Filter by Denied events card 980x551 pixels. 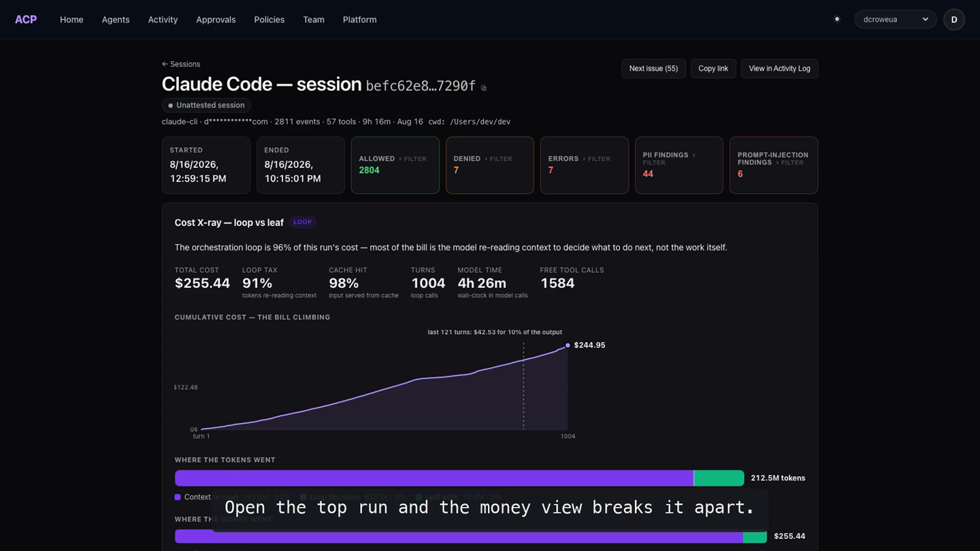click(x=490, y=165)
